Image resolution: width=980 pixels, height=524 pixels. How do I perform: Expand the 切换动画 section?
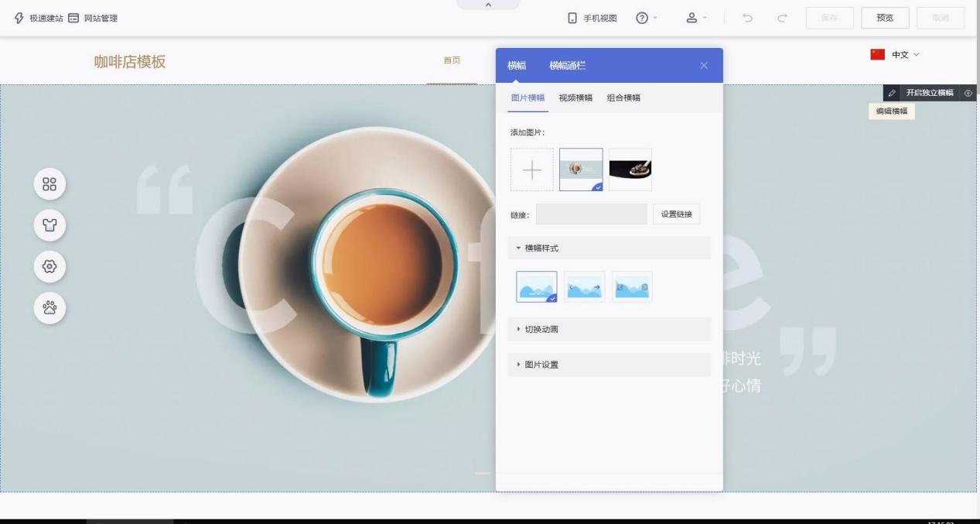point(609,329)
